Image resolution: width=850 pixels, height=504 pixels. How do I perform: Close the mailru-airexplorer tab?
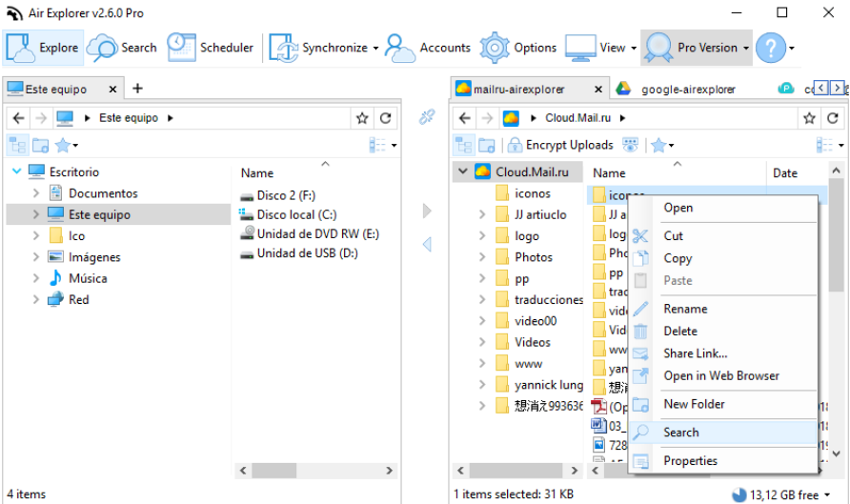point(598,89)
